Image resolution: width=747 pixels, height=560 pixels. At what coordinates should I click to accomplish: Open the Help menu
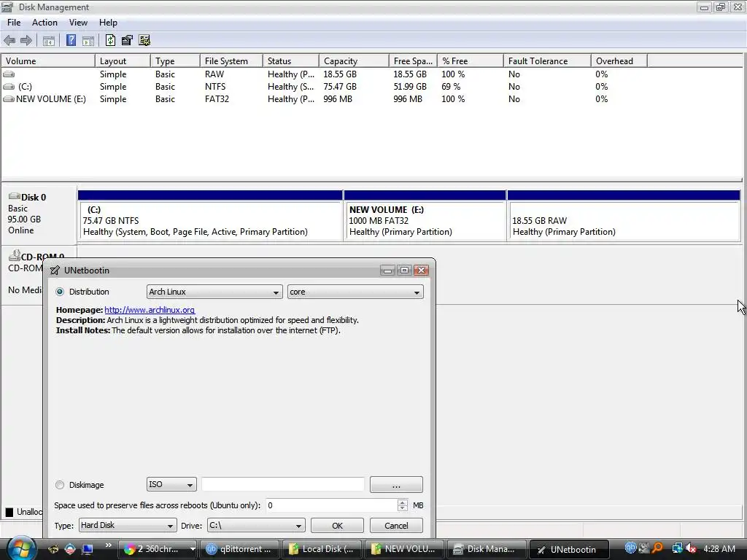point(108,23)
